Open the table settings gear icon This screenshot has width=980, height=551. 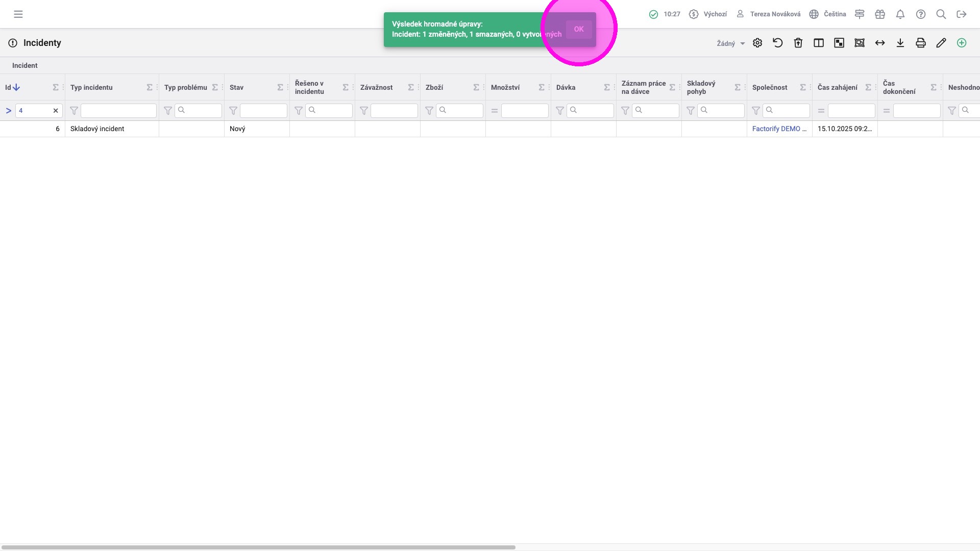[757, 43]
